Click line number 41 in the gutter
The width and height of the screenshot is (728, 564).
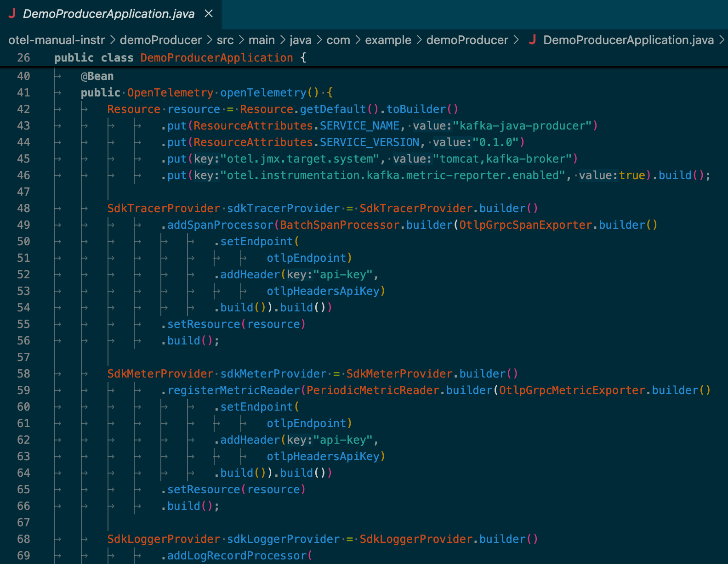(24, 93)
